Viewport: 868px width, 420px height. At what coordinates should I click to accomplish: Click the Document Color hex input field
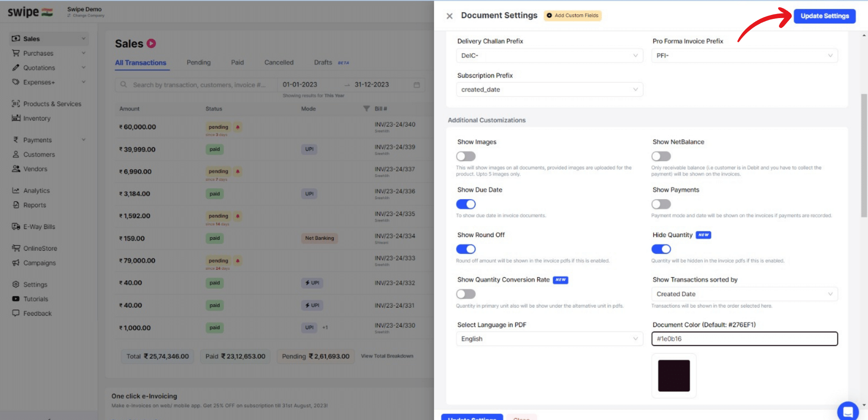coord(744,339)
